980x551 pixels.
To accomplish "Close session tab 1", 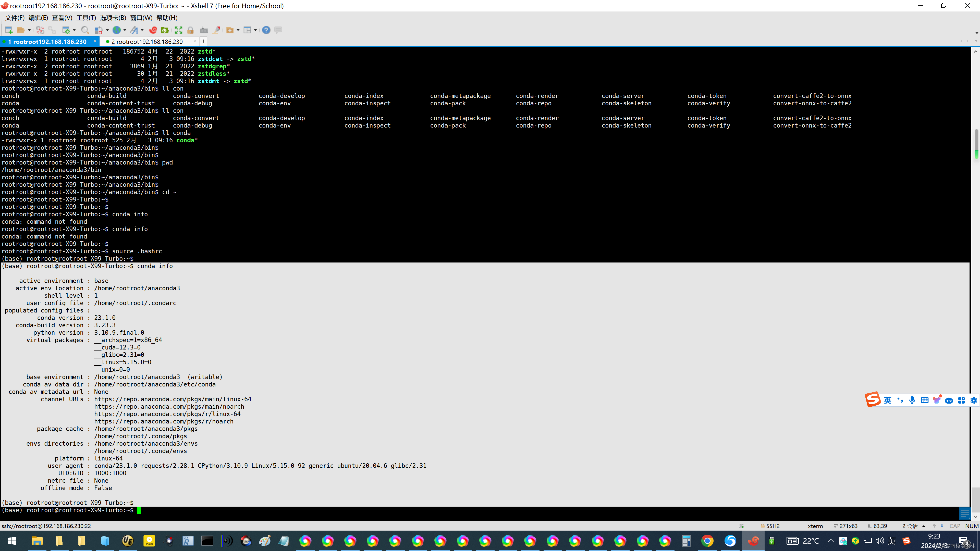I will click(x=95, y=41).
